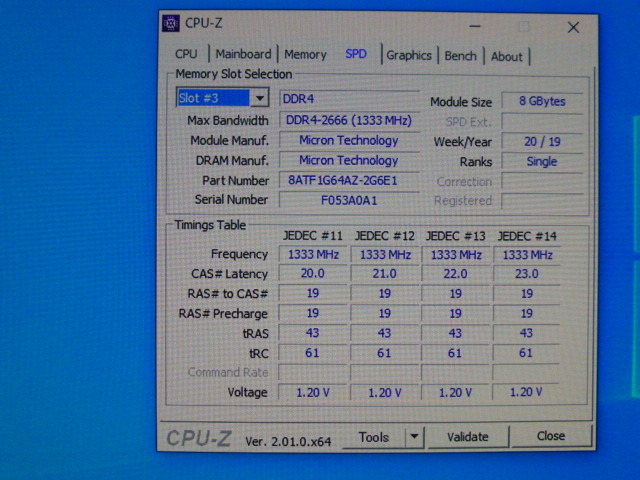Click the 8 GBytes module size value

tap(542, 101)
